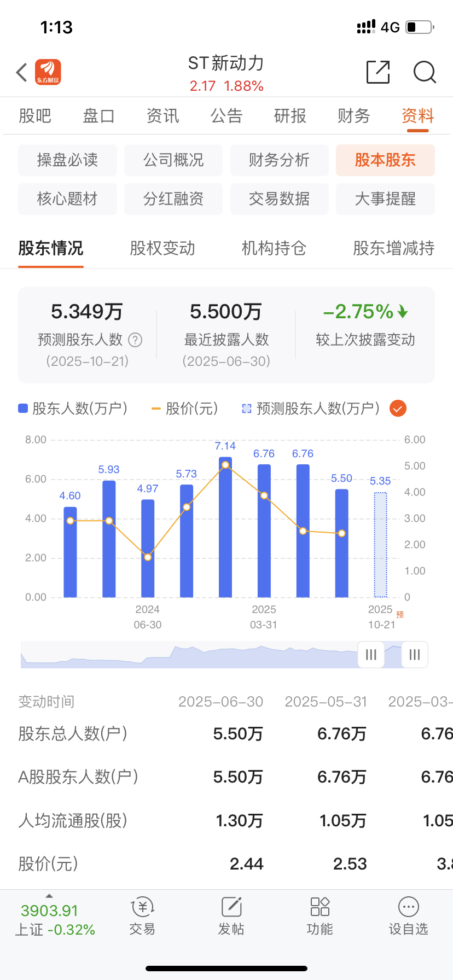Tap the 2.53 share price cell
Screen dimensions: 453x980
click(350, 864)
